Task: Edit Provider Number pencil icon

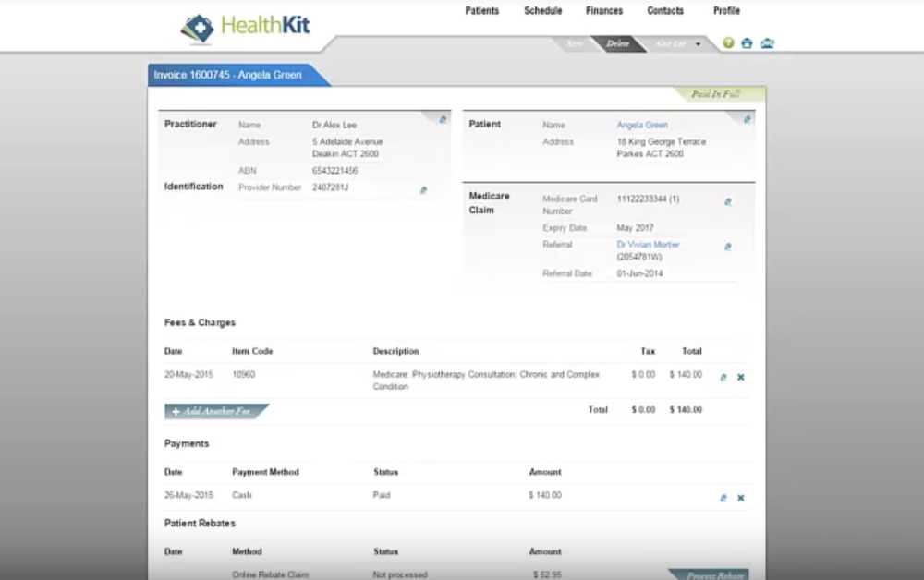Action: pos(423,190)
